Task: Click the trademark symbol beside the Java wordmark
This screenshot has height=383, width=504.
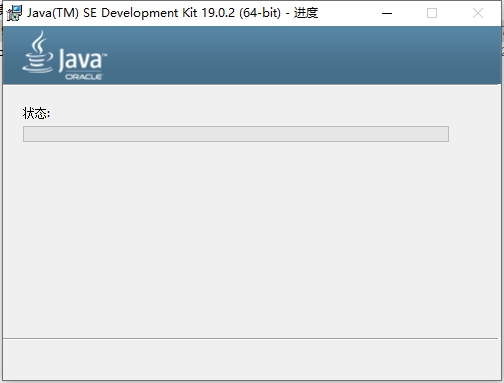Action: click(x=105, y=54)
